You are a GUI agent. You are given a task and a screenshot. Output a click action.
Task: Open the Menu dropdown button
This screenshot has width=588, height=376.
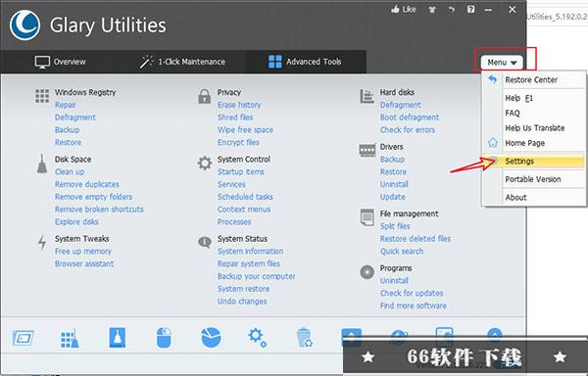[x=502, y=63]
